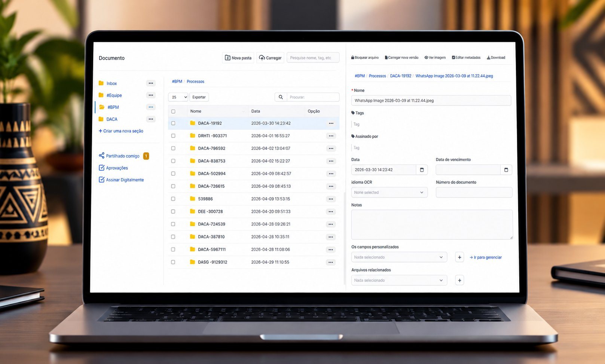
Task: Click the Carregar upload button
Action: pyautogui.click(x=270, y=58)
